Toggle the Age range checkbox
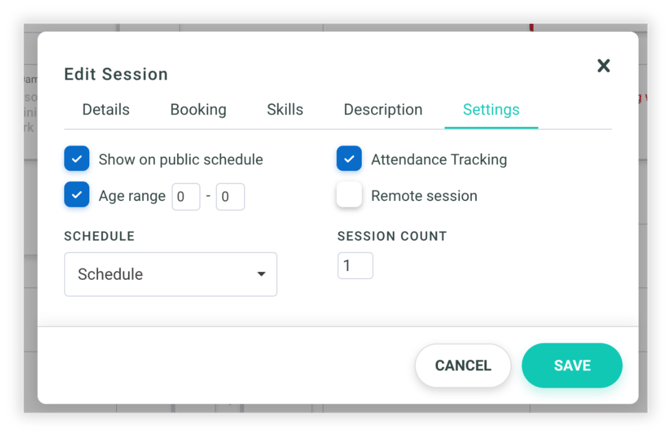 [x=77, y=195]
